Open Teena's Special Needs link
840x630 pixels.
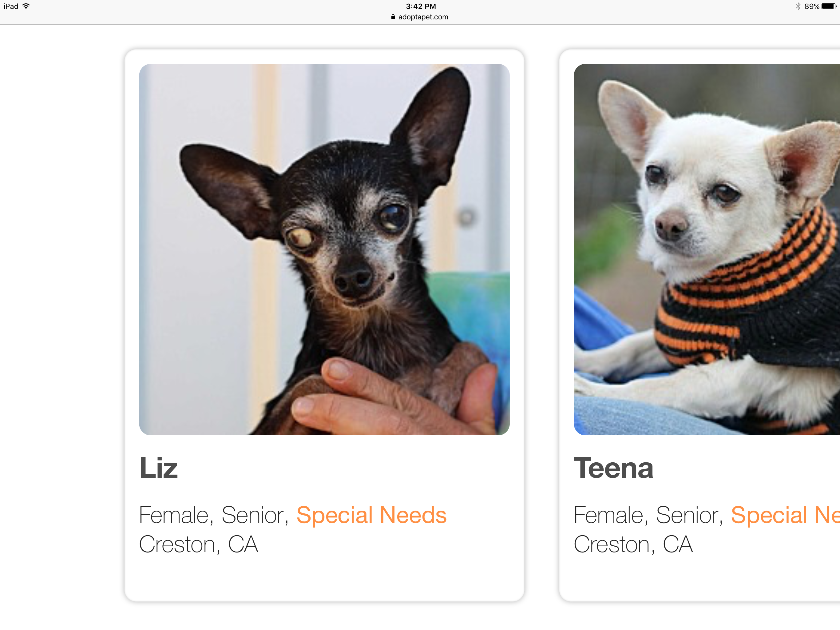pos(785,515)
